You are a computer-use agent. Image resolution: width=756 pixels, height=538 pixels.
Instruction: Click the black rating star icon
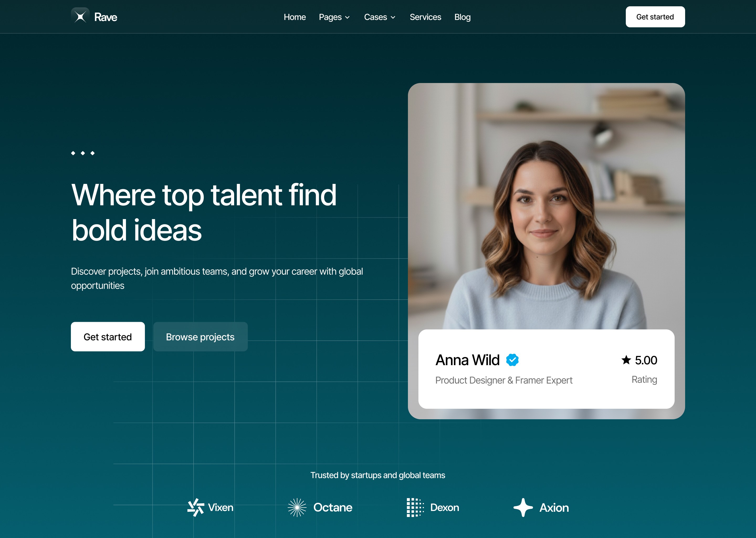626,360
